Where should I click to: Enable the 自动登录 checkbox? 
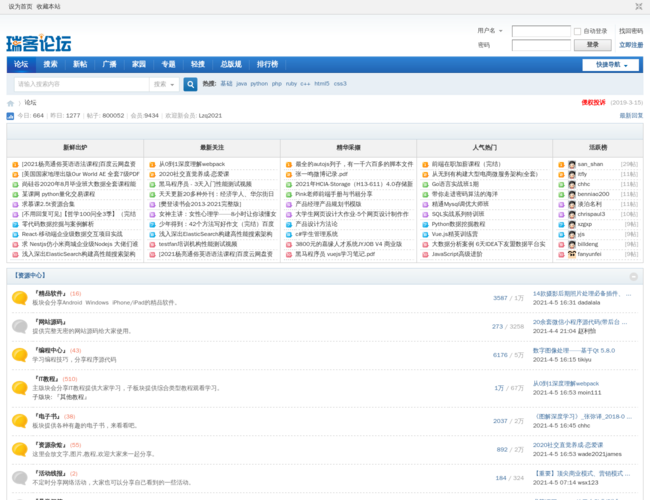578,31
